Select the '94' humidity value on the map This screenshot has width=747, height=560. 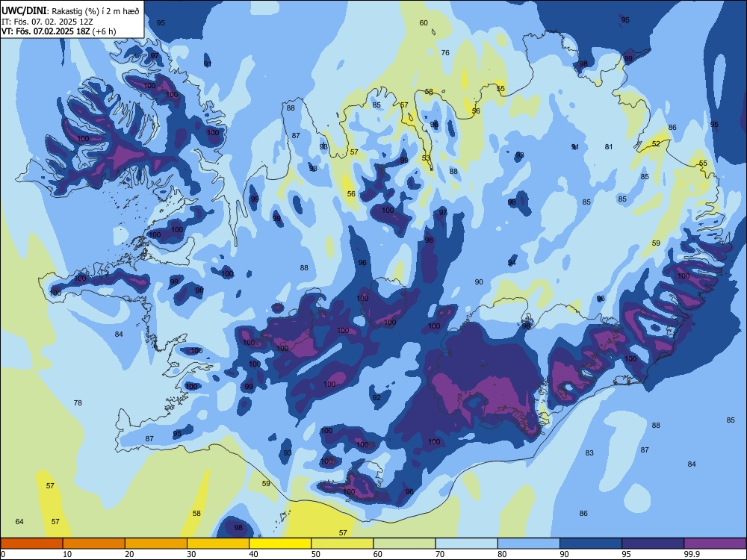tap(512, 263)
